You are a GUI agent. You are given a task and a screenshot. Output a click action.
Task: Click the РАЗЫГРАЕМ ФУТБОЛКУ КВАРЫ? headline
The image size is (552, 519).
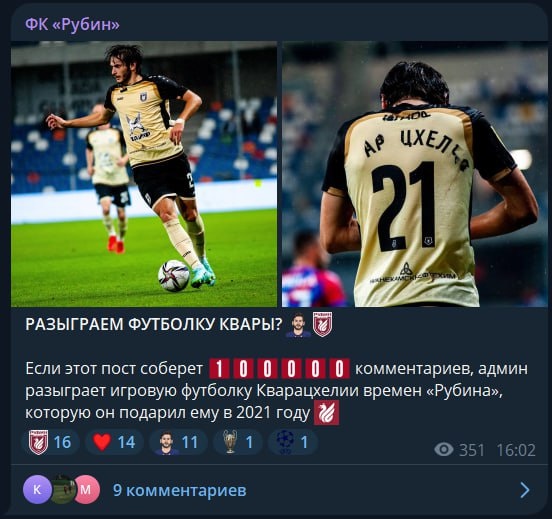tap(153, 325)
